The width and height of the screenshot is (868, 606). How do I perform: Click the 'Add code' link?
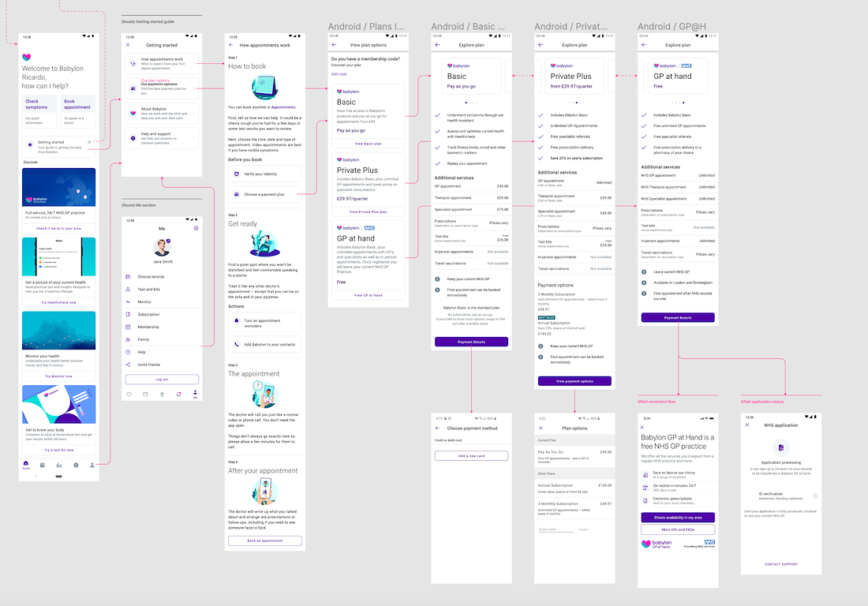click(339, 73)
